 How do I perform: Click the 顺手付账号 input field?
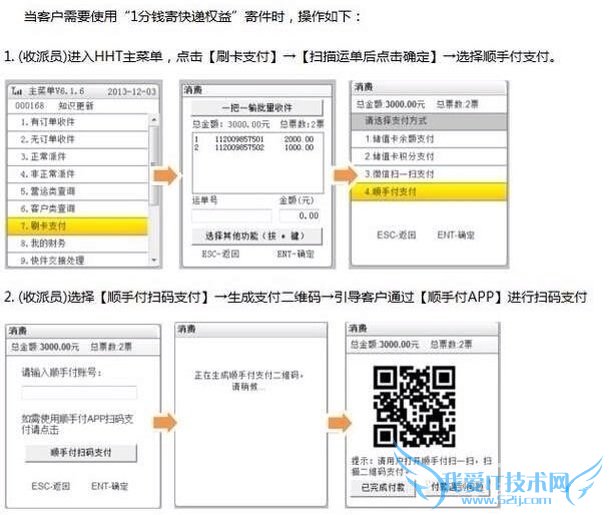[79, 393]
